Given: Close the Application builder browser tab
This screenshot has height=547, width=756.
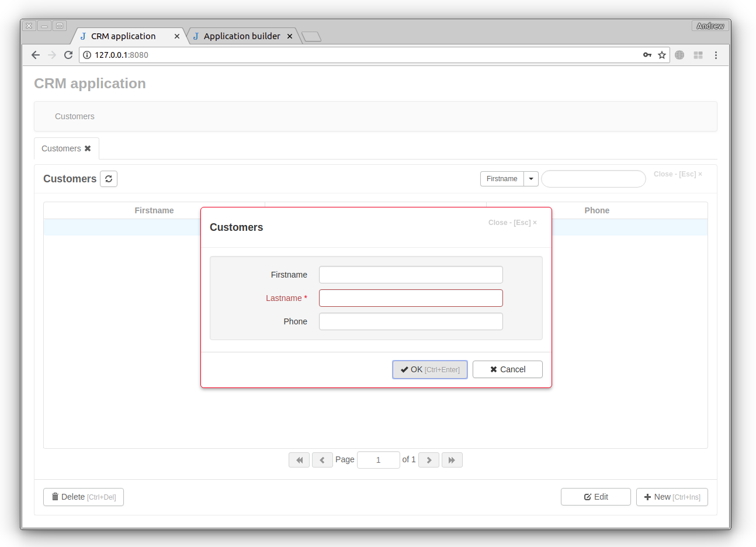Looking at the screenshot, I should (290, 36).
